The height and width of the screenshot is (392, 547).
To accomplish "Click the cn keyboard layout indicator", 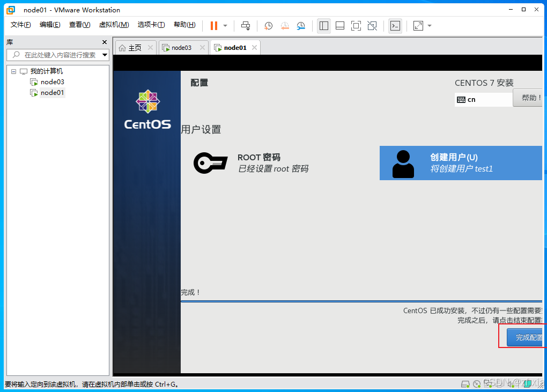I will pyautogui.click(x=483, y=100).
